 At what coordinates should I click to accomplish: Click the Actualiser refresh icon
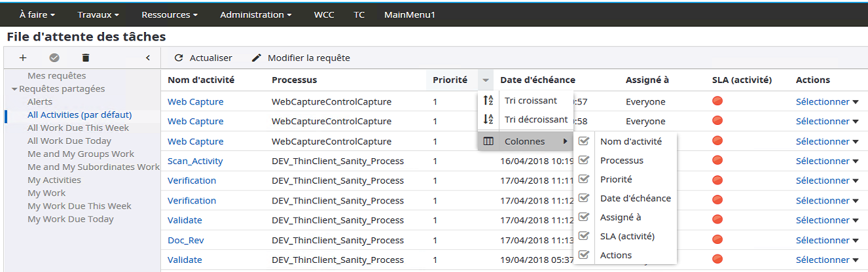[x=179, y=58]
